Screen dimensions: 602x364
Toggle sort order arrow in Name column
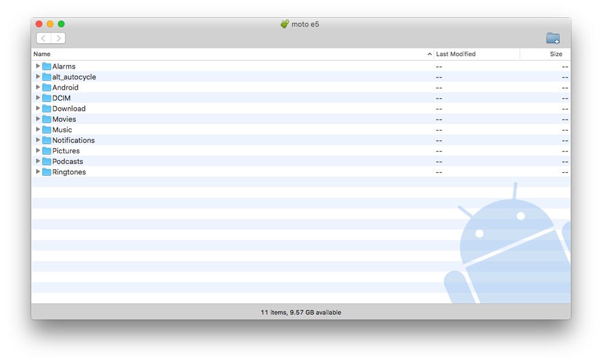pyautogui.click(x=429, y=54)
